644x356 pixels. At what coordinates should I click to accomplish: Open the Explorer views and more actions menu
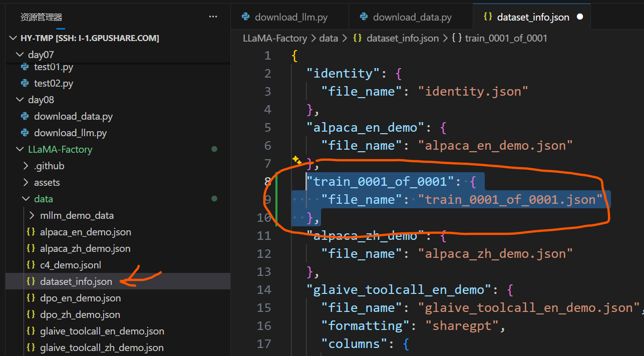[213, 17]
